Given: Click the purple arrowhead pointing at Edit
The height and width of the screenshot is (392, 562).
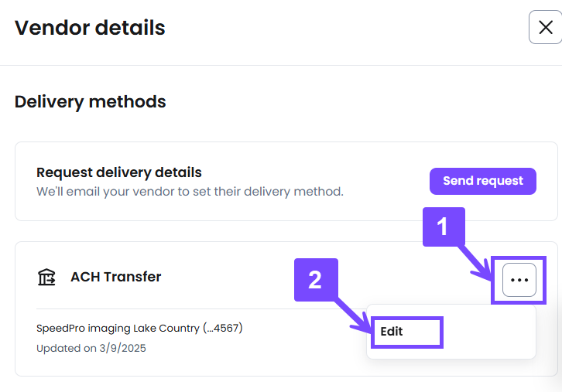Looking at the screenshot, I should tap(362, 322).
